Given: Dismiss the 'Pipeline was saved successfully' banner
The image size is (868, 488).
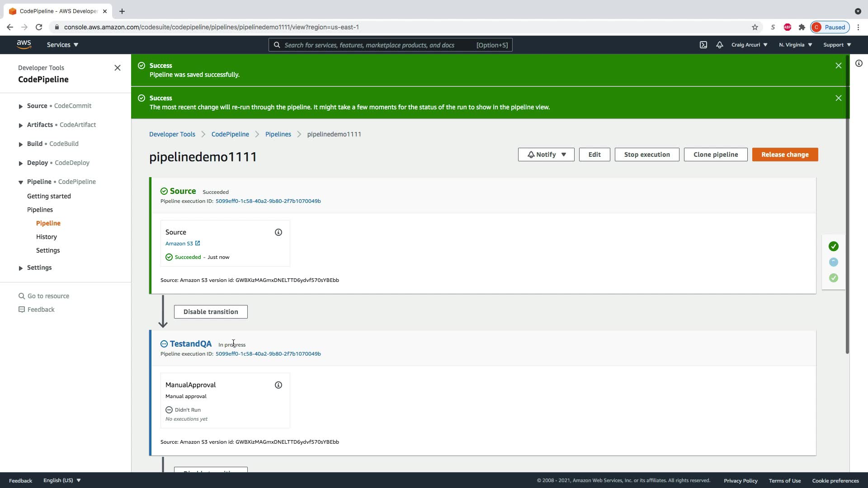Looking at the screenshot, I should 838,66.
